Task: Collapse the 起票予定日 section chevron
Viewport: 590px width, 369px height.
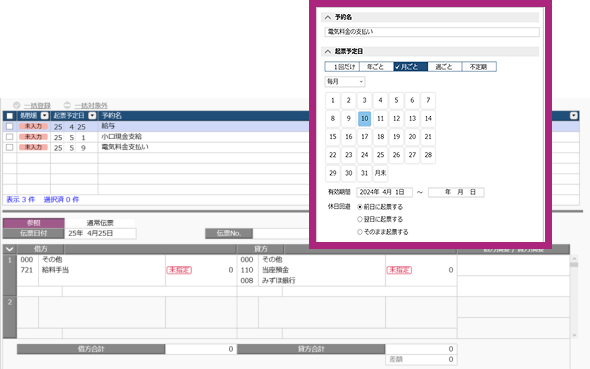Action: (328, 51)
